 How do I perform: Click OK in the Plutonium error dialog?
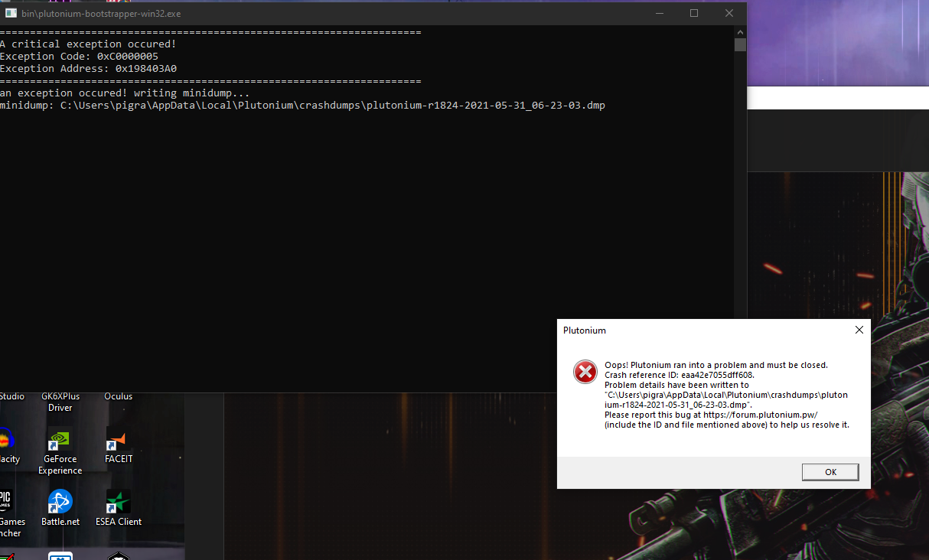(x=830, y=472)
